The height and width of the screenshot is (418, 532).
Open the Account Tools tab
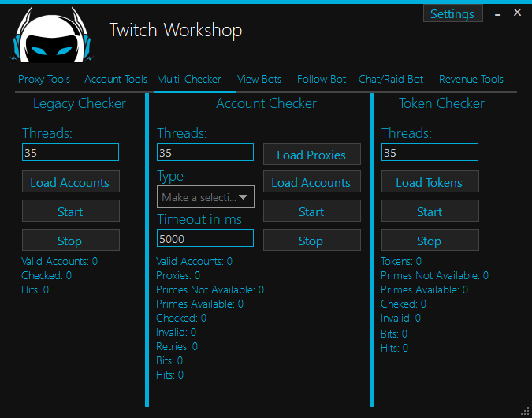click(116, 79)
